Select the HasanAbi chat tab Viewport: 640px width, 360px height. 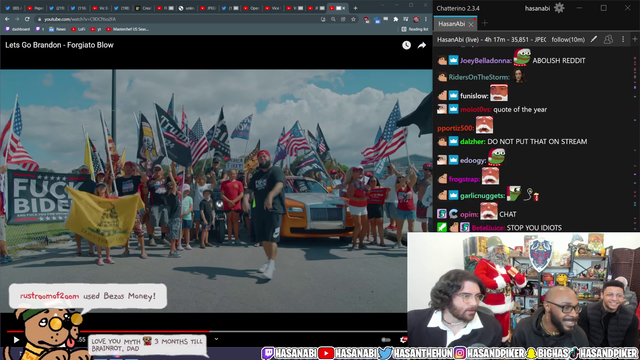451,24
